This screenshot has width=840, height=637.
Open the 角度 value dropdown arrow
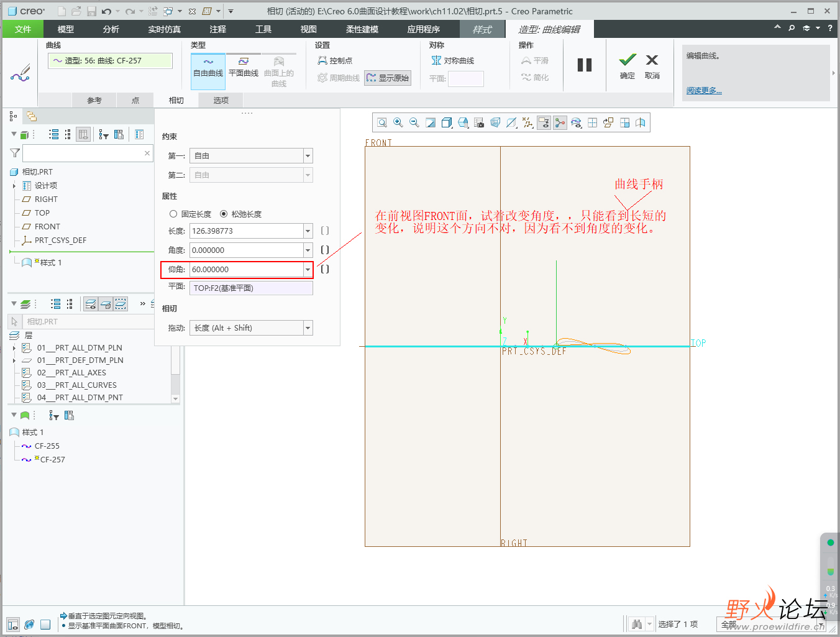click(308, 250)
